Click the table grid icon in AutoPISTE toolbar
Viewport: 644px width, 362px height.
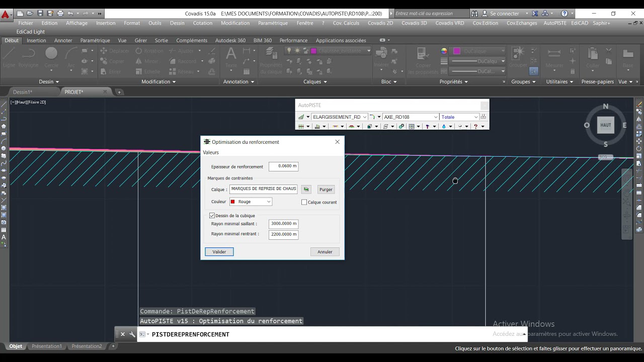pos(412,127)
